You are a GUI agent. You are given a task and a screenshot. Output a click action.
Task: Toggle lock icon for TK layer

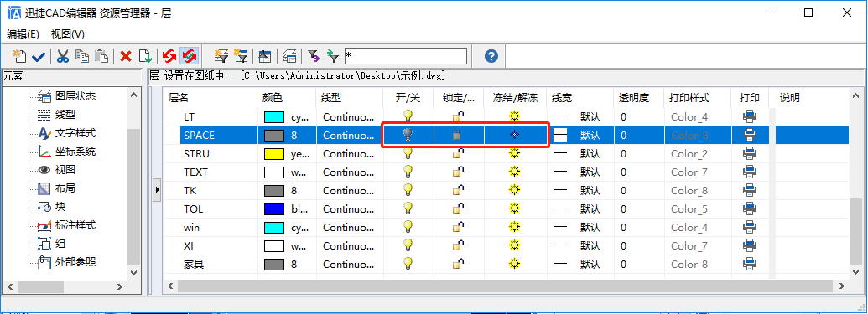(x=459, y=190)
